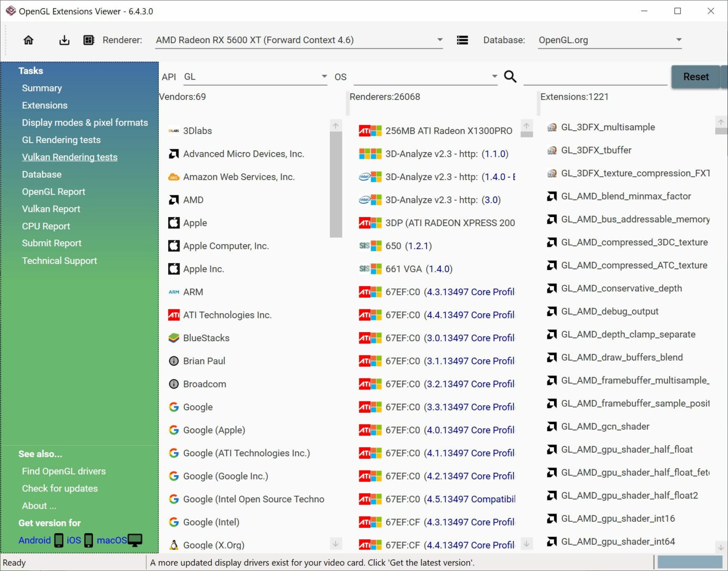The width and height of the screenshot is (728, 571).
Task: Click the BlueStacks logo icon
Action: click(x=174, y=338)
